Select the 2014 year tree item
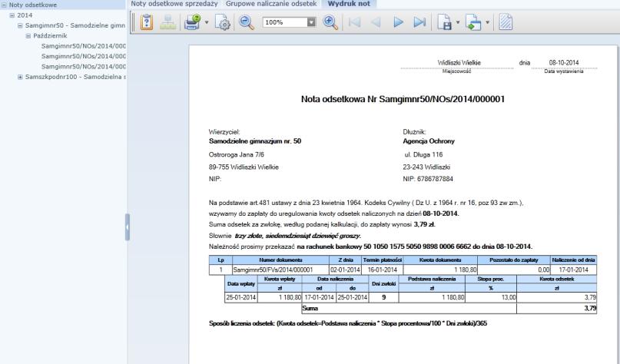Image resolution: width=620 pixels, height=364 pixels. pos(25,15)
